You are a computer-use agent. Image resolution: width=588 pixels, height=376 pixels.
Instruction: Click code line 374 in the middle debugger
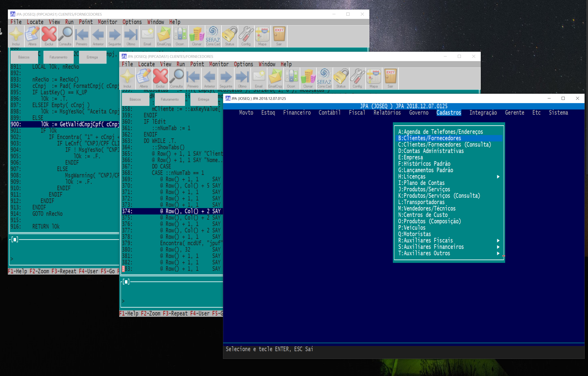[171, 211]
